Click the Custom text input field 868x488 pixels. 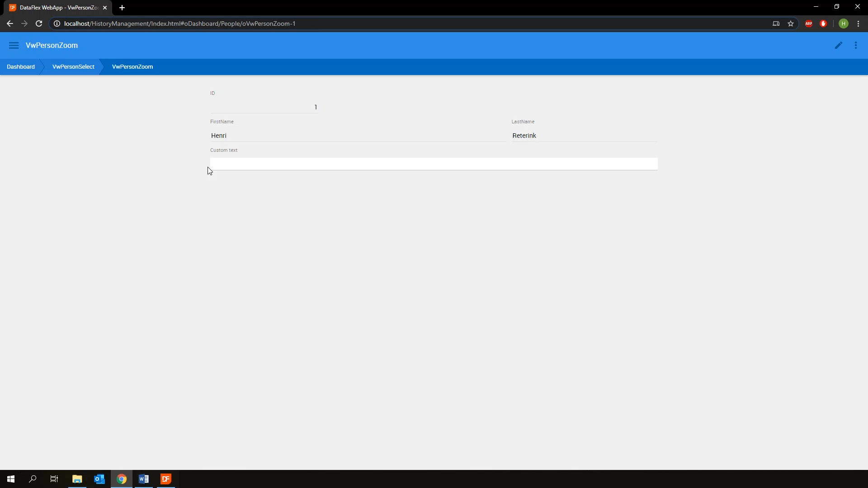433,164
